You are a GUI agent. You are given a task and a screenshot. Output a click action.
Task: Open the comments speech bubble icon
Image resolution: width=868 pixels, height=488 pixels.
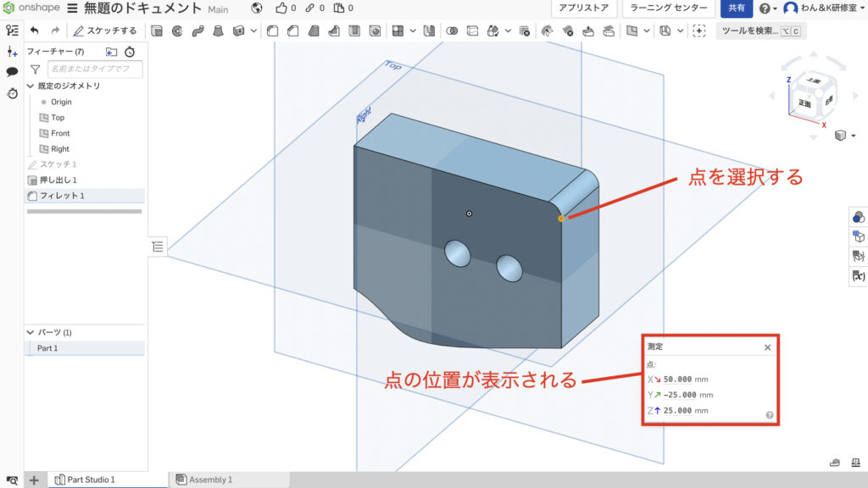coord(12,72)
